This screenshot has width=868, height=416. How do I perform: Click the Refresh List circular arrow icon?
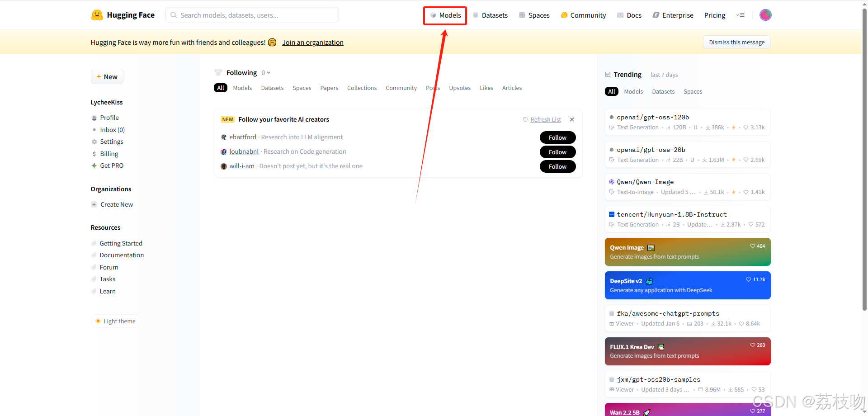coord(525,119)
